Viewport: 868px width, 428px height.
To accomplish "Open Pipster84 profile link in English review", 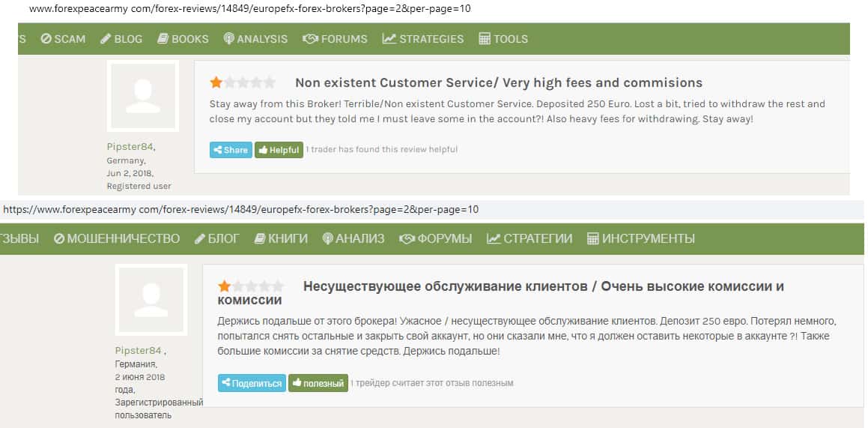I will [130, 147].
